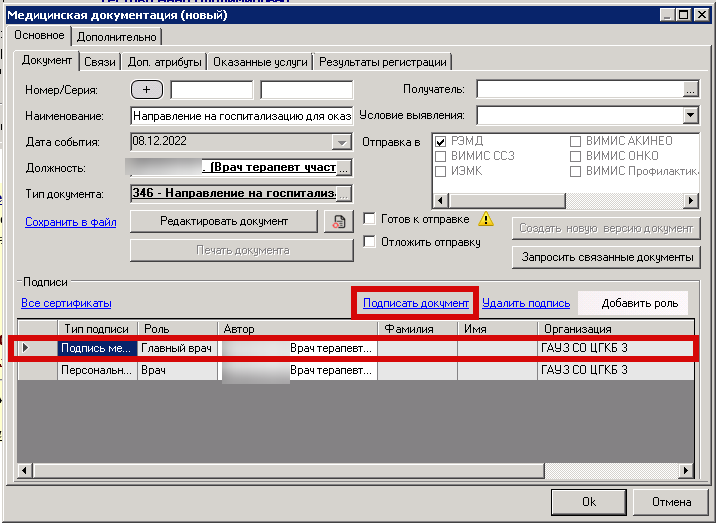Click the plus button beside Номер/Серия
Viewport: 716px width, 524px height.
coord(147,90)
